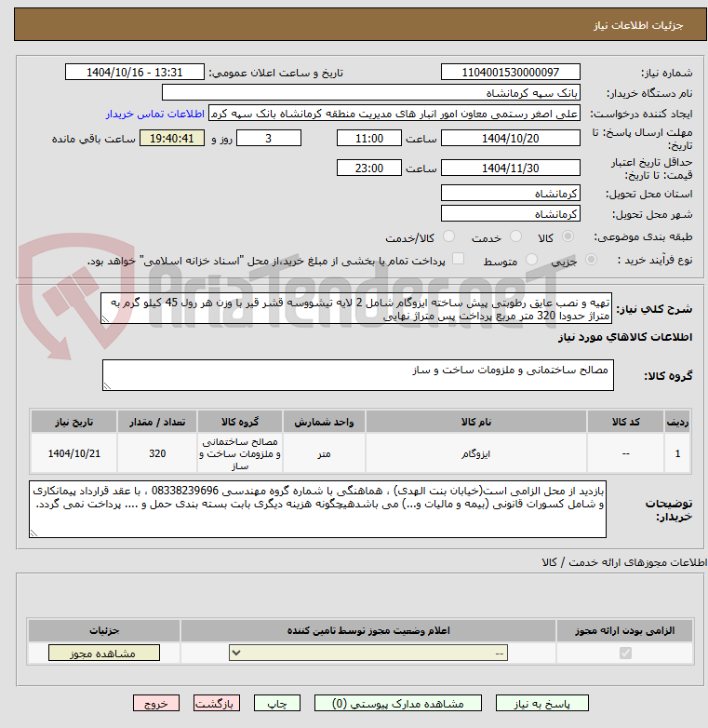Click the deadline time field 11:00

pyautogui.click(x=368, y=139)
